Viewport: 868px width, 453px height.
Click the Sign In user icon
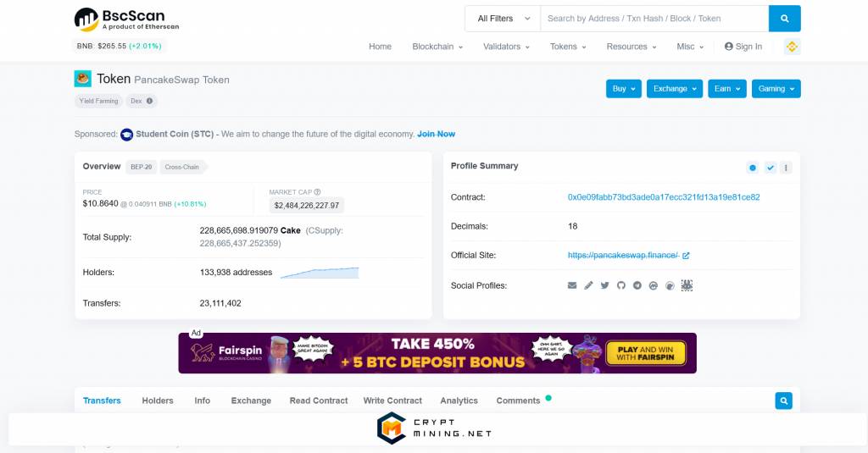(728, 47)
